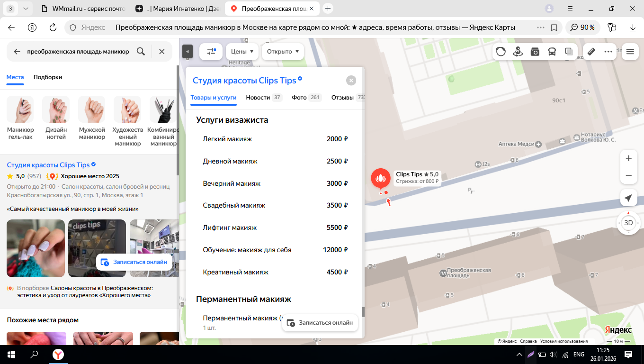Click the search magnifier icon
Screen dimensions: 644x364
(x=141, y=52)
